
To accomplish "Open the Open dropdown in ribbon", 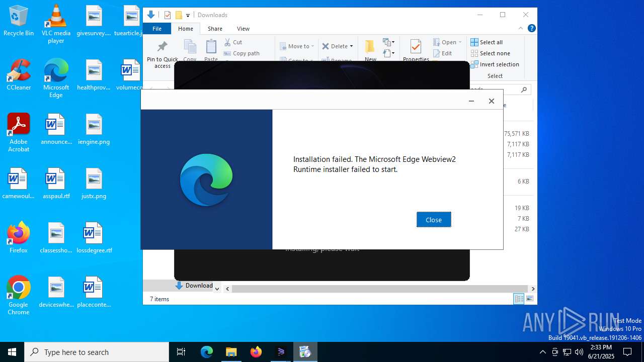I will [447, 42].
